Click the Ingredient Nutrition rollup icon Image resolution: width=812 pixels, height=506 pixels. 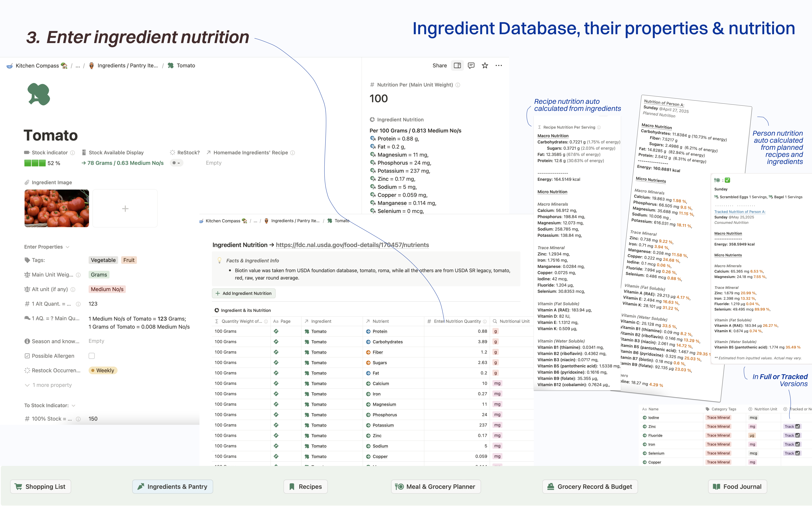point(372,120)
